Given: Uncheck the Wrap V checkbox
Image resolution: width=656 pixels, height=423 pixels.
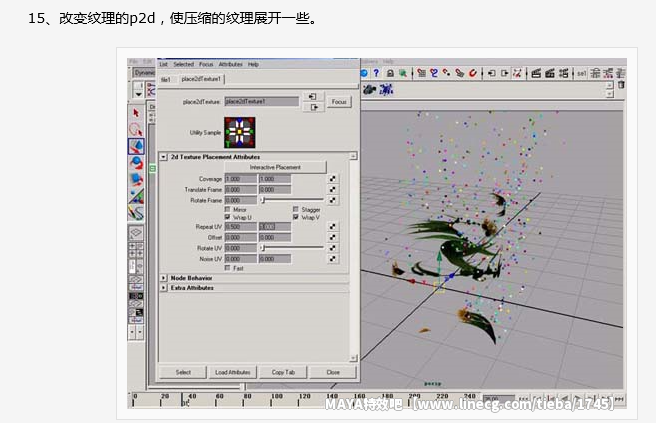Looking at the screenshot, I should click(296, 217).
